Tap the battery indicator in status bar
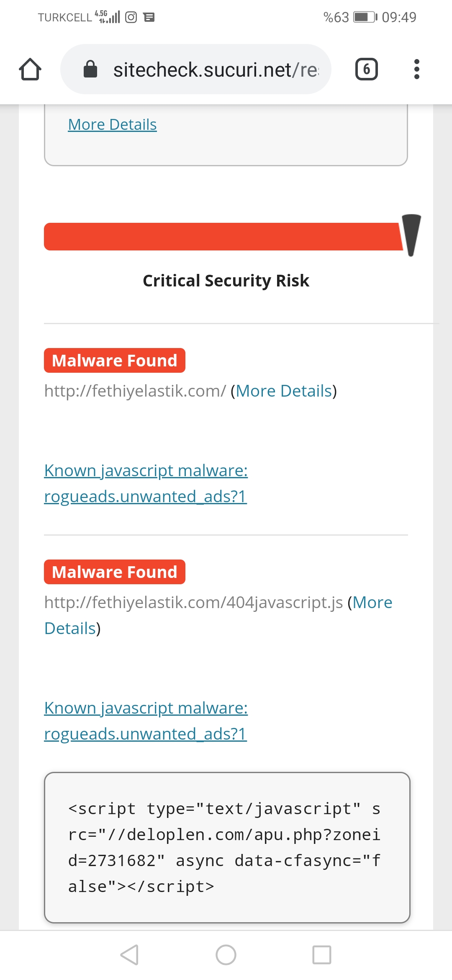The height and width of the screenshot is (980, 452). pyautogui.click(x=365, y=17)
